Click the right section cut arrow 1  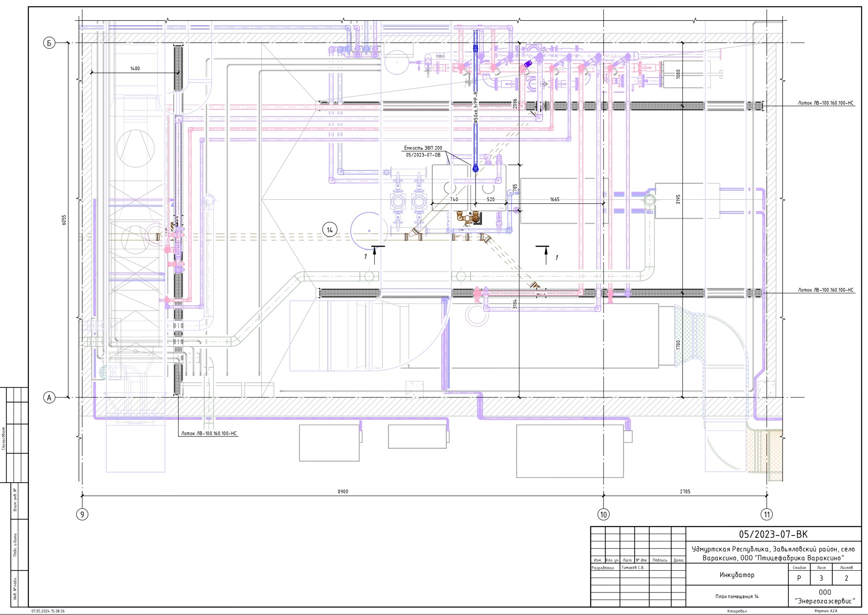[546, 255]
